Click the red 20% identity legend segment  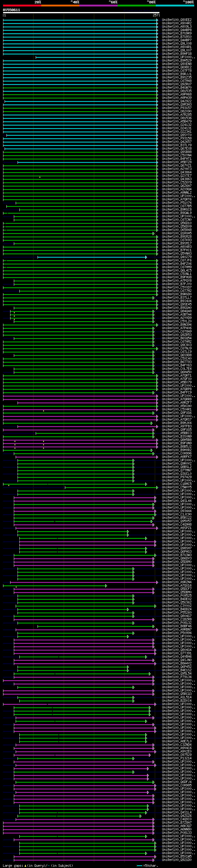pos(22,6)
